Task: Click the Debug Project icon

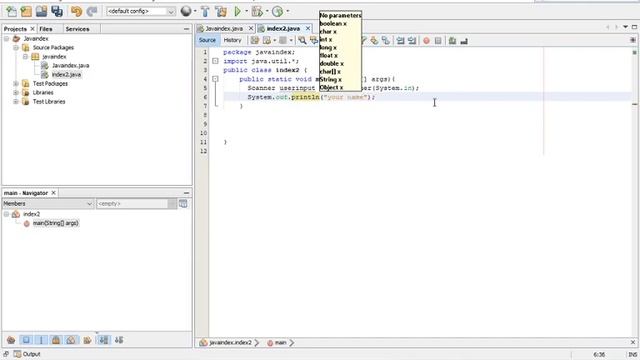Action: pyautogui.click(x=257, y=11)
